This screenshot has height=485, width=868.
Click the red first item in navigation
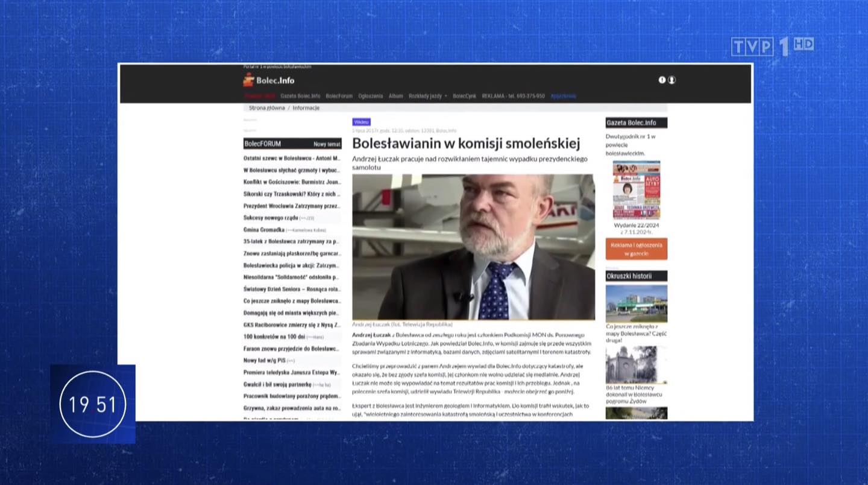(x=260, y=96)
